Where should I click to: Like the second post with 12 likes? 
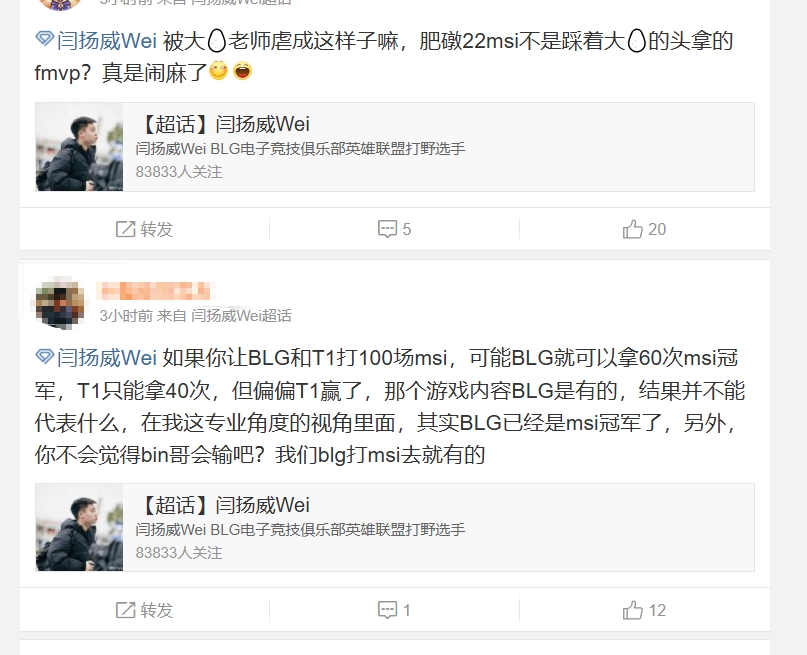pyautogui.click(x=644, y=610)
